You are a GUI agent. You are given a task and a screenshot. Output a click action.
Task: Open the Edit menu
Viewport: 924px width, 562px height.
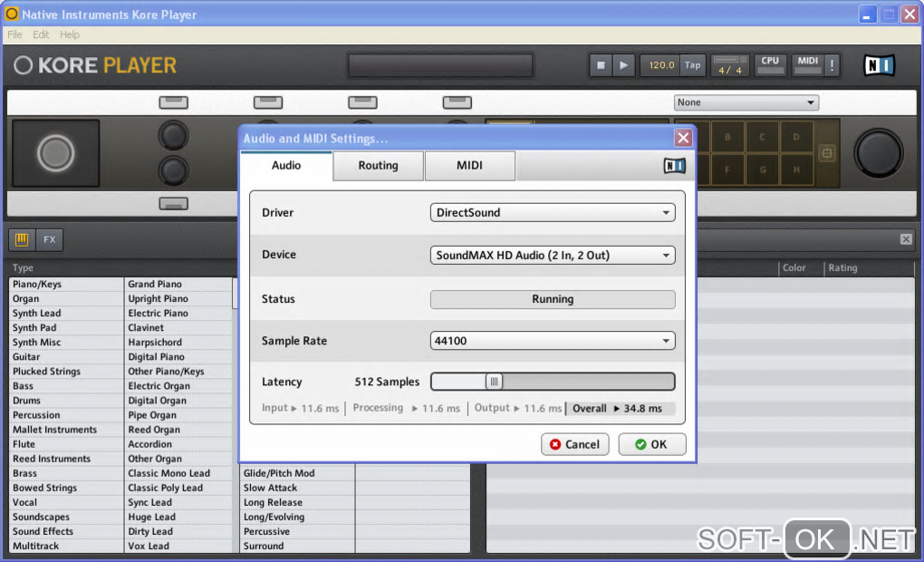coord(41,34)
